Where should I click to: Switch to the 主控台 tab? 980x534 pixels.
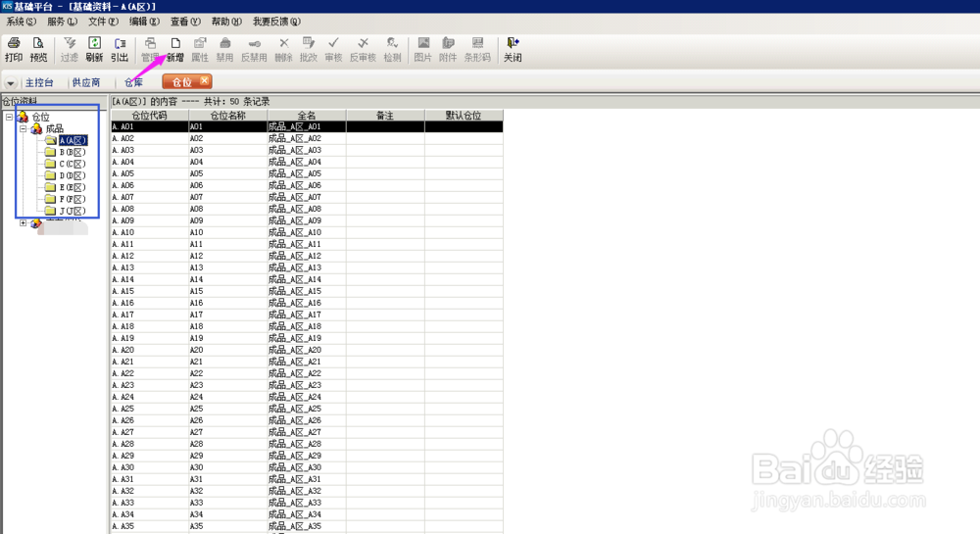39,82
